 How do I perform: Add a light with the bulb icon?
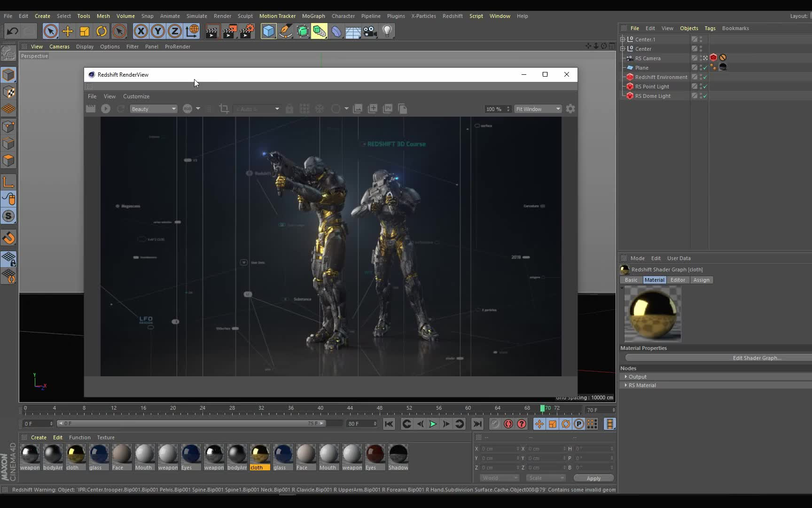pyautogui.click(x=387, y=32)
